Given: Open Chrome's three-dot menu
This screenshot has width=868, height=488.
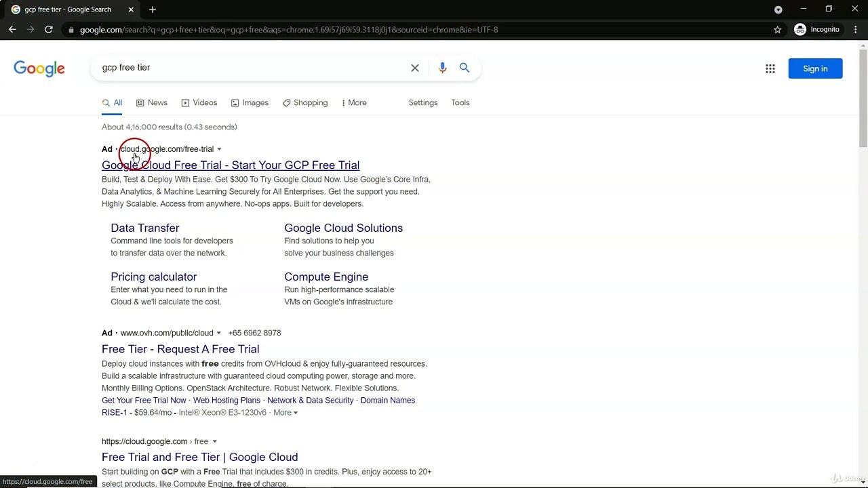Looking at the screenshot, I should [854, 30].
